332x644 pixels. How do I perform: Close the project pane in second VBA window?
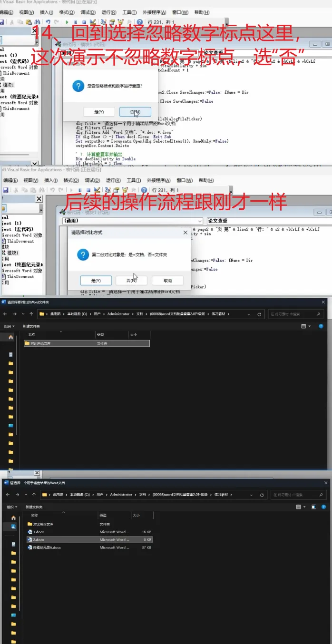(x=39, y=199)
